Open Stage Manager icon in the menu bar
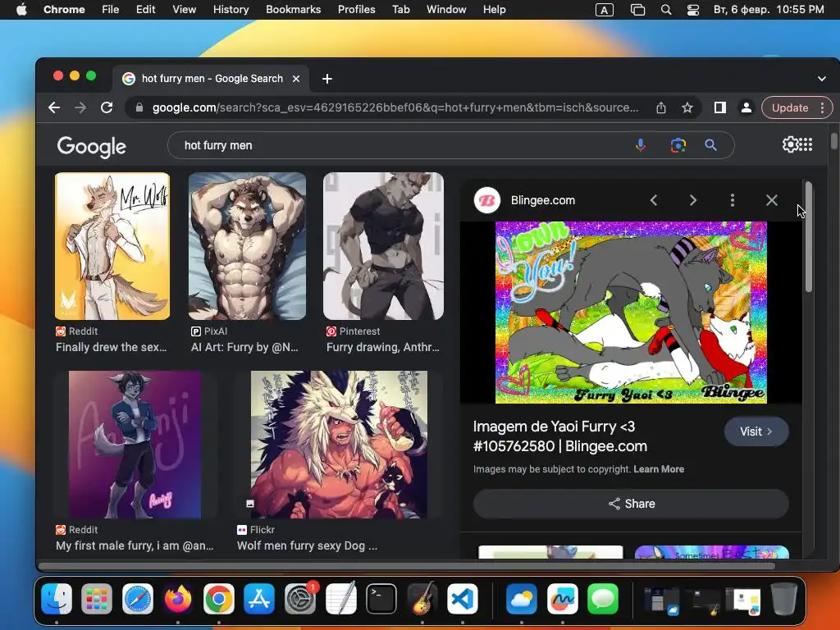This screenshot has height=630, width=840. click(x=637, y=10)
